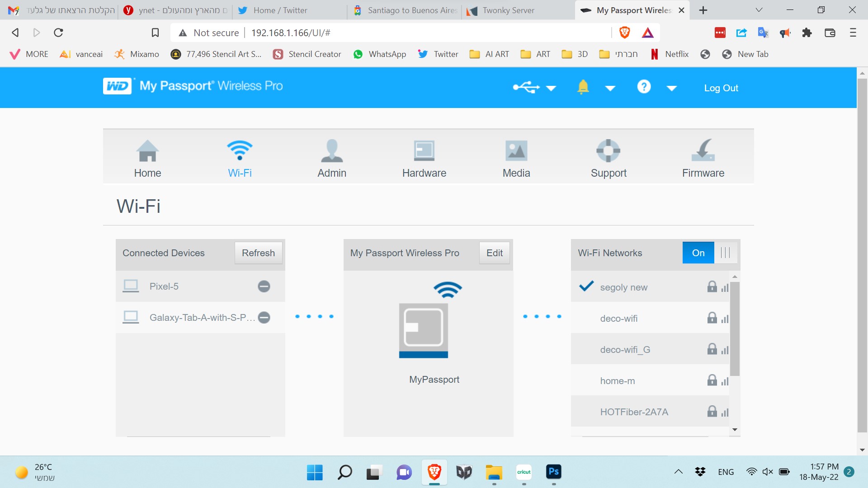This screenshot has height=488, width=868.
Task: Expand the USB dropdown arrow
Action: point(551,88)
